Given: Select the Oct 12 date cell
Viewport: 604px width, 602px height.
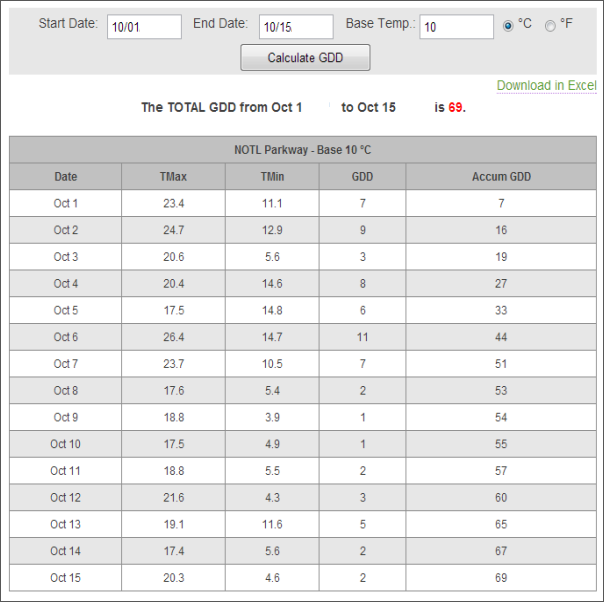Looking at the screenshot, I should coord(65,498).
